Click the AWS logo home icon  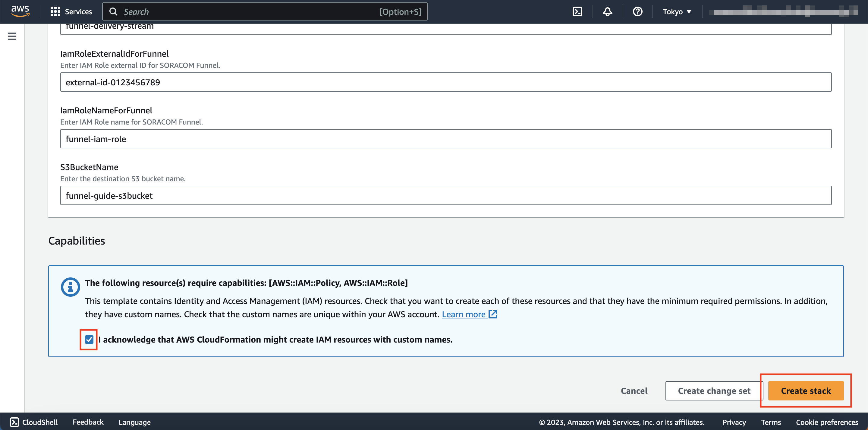point(20,11)
